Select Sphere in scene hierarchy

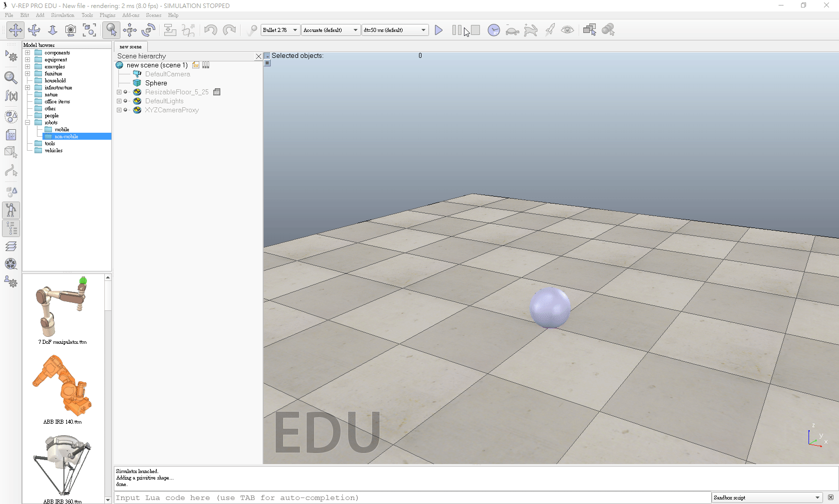[156, 83]
